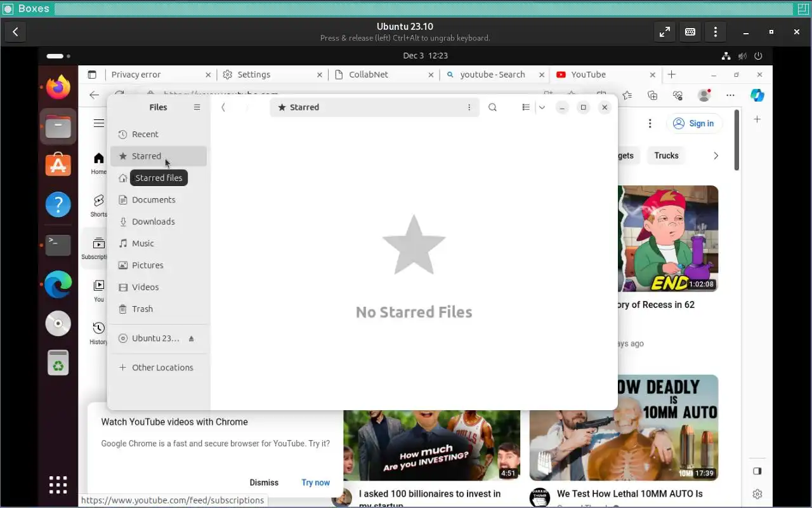812x508 pixels.
Task: Show more YouTube filter chips with the arrow
Action: (716, 156)
